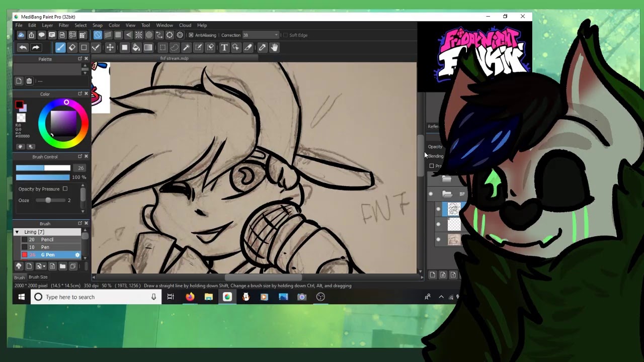Enable concentric circle snap

click(x=149, y=35)
